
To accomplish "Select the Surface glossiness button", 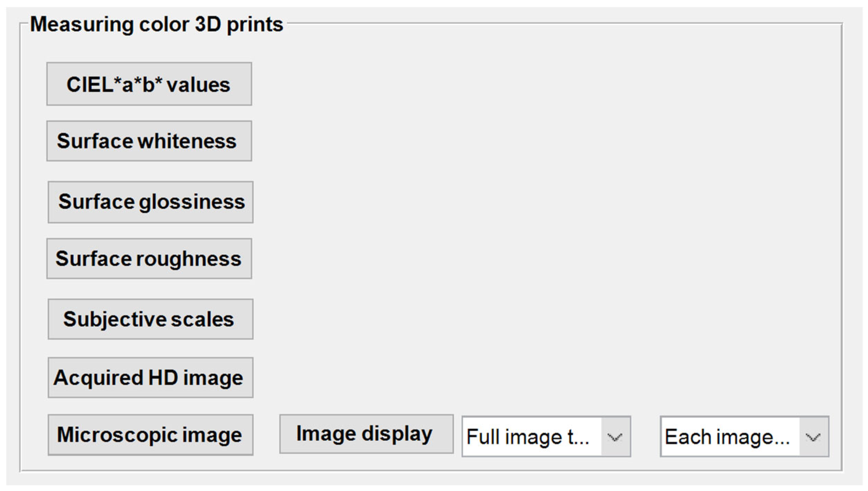I will point(151,202).
